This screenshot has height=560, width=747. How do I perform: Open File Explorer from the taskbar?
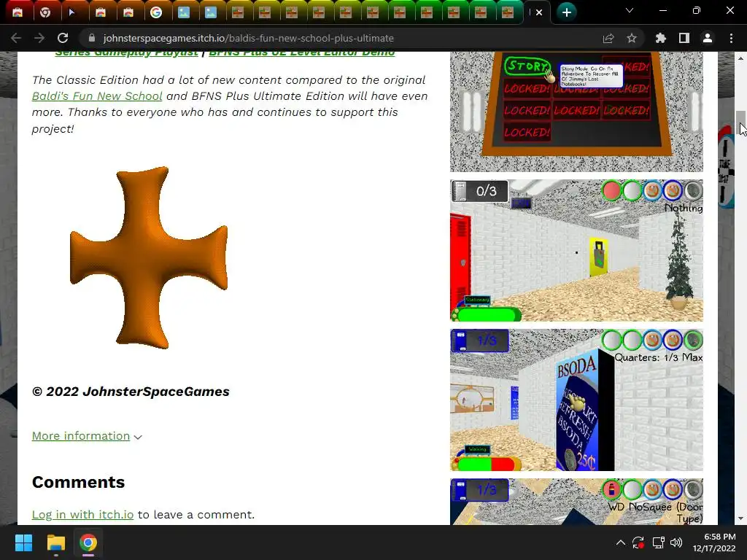[x=55, y=542]
